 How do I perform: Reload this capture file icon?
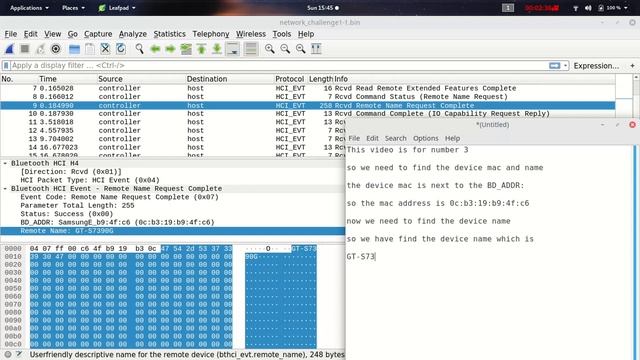[x=121, y=49]
